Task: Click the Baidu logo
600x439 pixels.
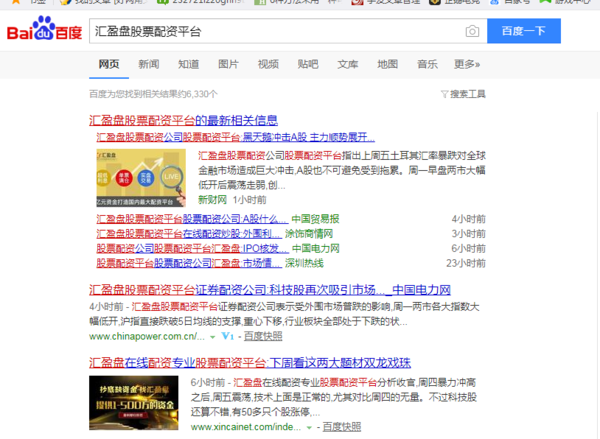Action: pos(44,29)
